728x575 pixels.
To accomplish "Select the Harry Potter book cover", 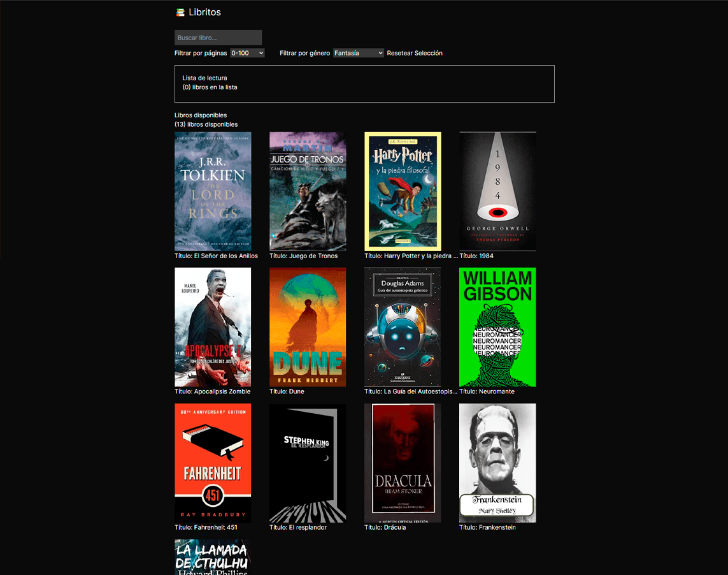I will coord(403,191).
